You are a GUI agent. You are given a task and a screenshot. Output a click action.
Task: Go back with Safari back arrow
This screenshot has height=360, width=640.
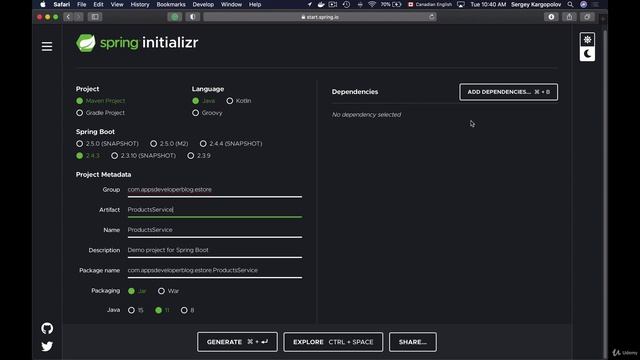coord(68,17)
